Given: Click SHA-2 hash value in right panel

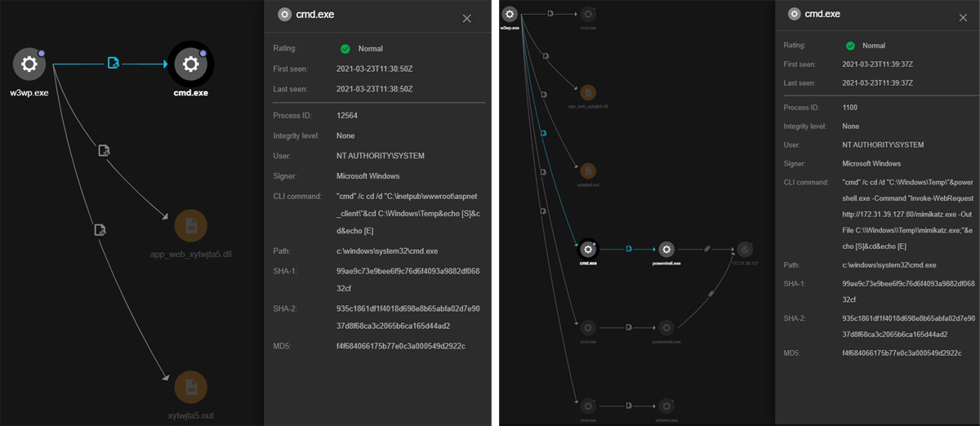Looking at the screenshot, I should (908, 327).
